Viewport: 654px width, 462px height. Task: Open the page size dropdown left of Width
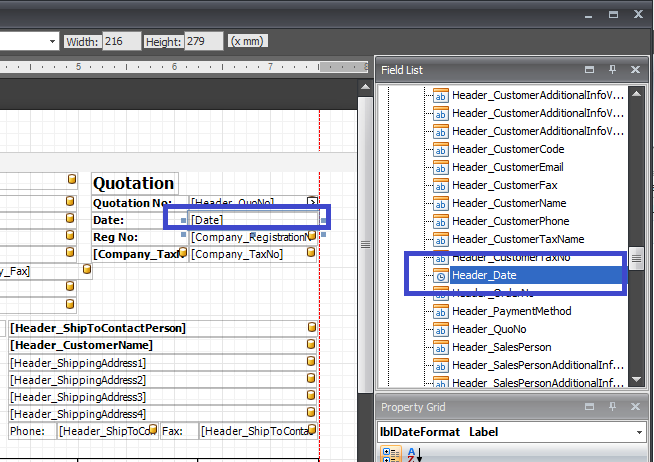click(x=52, y=41)
